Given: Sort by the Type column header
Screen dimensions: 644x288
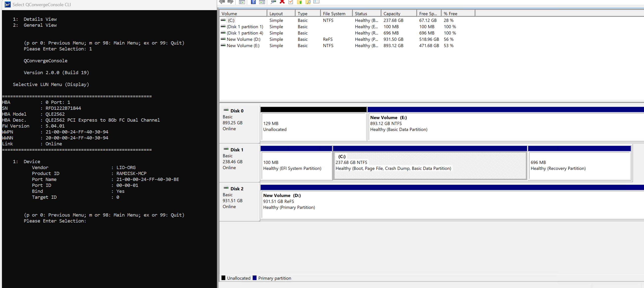Looking at the screenshot, I should [x=308, y=14].
